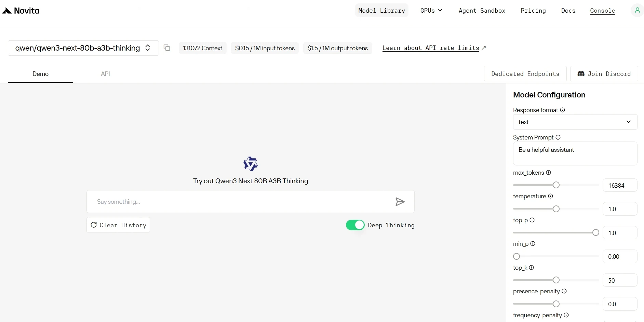Open the Pricing page
Viewport: 644px width, 322px height.
tap(533, 11)
